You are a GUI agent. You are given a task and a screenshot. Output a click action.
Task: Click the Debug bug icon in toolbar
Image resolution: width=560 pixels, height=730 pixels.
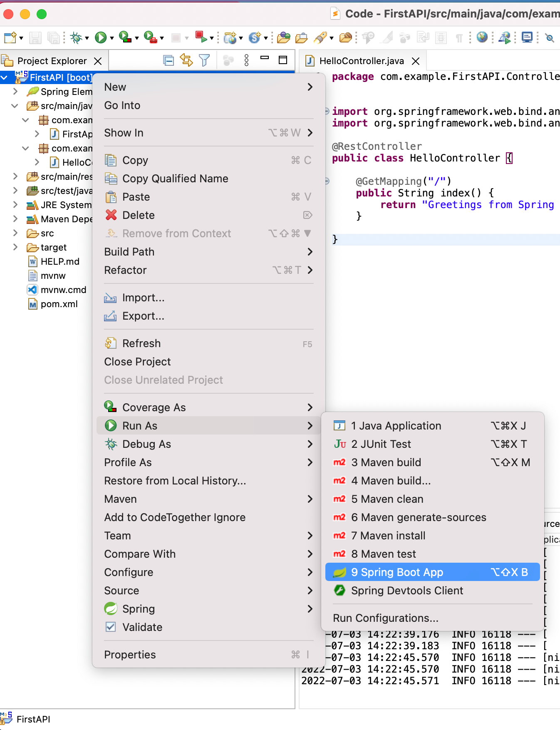(76, 38)
